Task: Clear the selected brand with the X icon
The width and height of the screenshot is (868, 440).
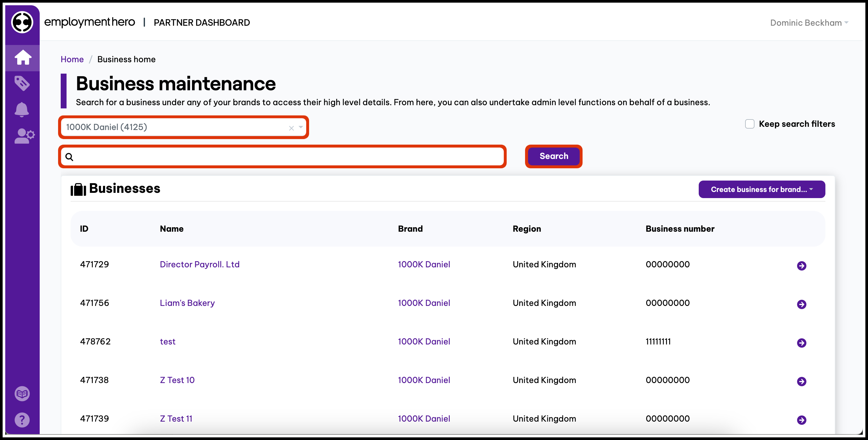Action: pyautogui.click(x=292, y=128)
